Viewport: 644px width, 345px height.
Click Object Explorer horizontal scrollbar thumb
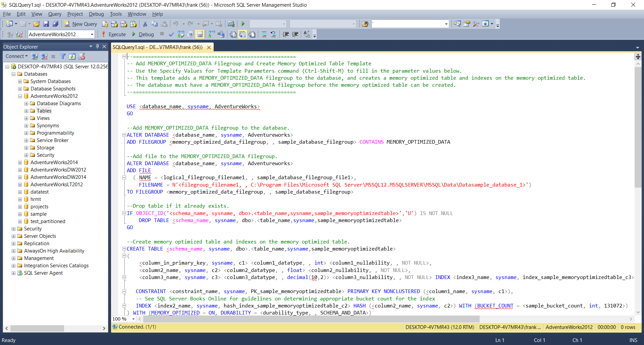[37, 328]
